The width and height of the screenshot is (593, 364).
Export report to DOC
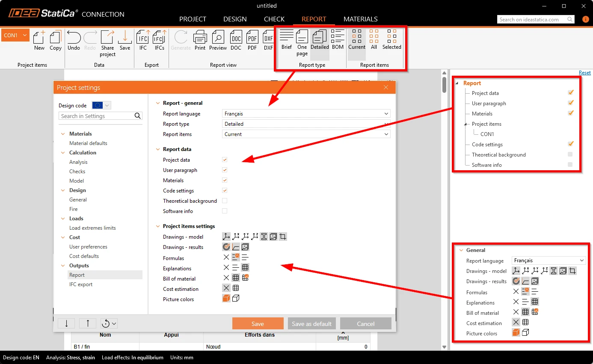[x=236, y=41]
